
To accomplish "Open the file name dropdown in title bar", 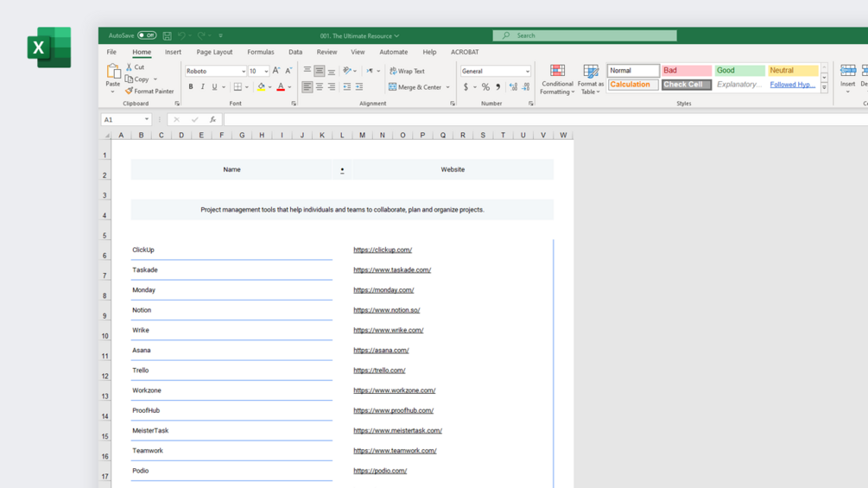I will pyautogui.click(x=396, y=36).
